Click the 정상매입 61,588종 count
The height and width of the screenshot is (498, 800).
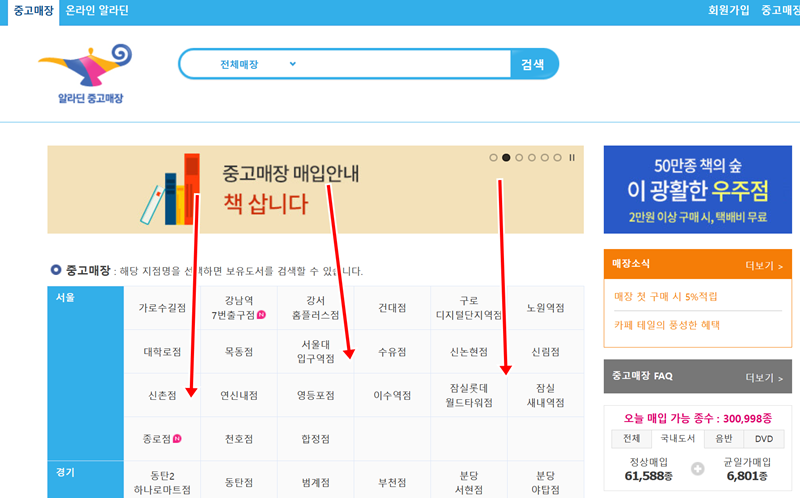[x=648, y=469]
